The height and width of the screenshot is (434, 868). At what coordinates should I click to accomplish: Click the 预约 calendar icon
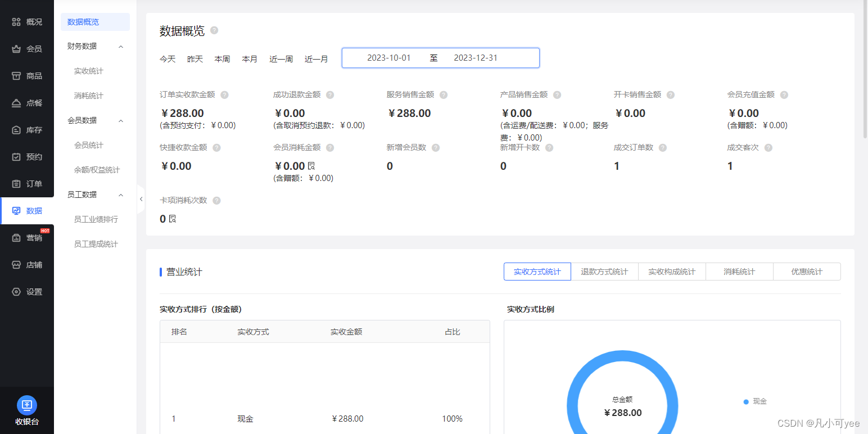[16, 157]
